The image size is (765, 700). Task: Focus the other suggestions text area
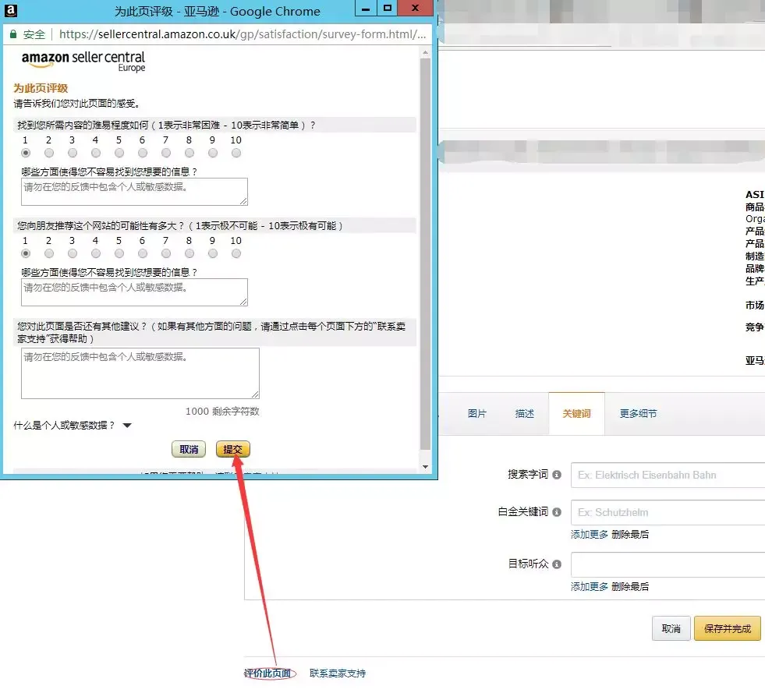tap(140, 373)
